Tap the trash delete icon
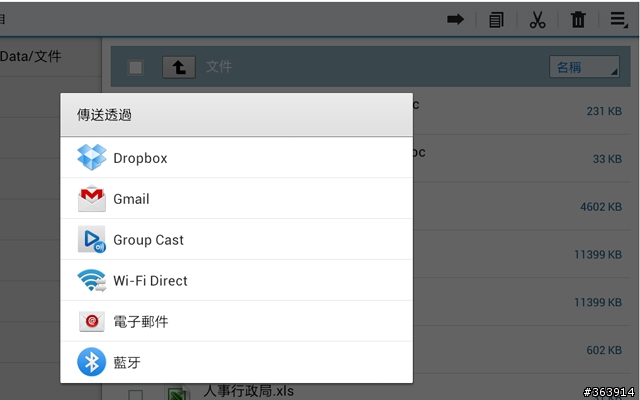This screenshot has height=400, width=640. click(578, 19)
